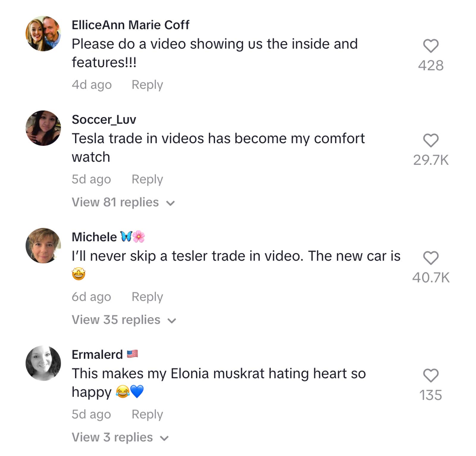Reply to Soccer_Luv's comment
This screenshot has width=476, height=456.
click(147, 179)
